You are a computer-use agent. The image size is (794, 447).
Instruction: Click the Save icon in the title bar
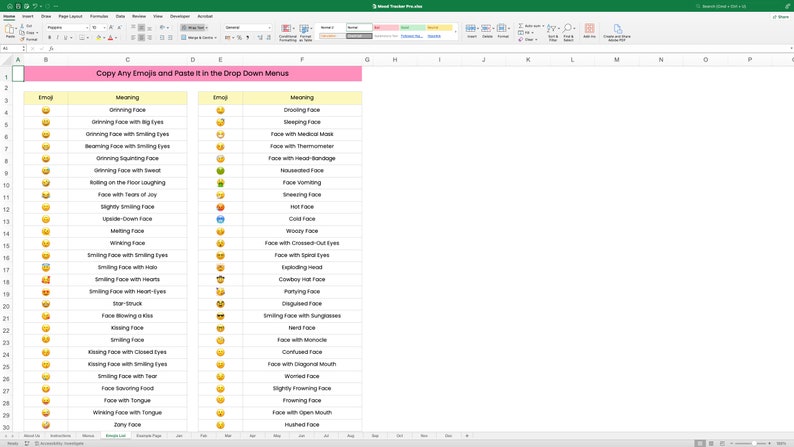click(18, 6)
